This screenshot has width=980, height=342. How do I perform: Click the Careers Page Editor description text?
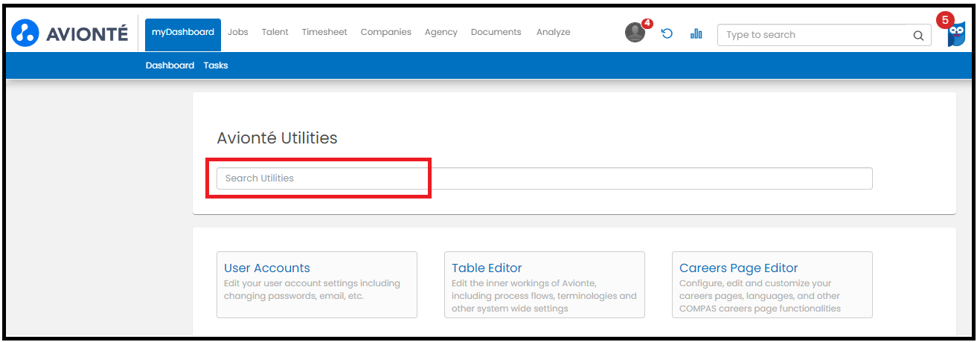[760, 296]
